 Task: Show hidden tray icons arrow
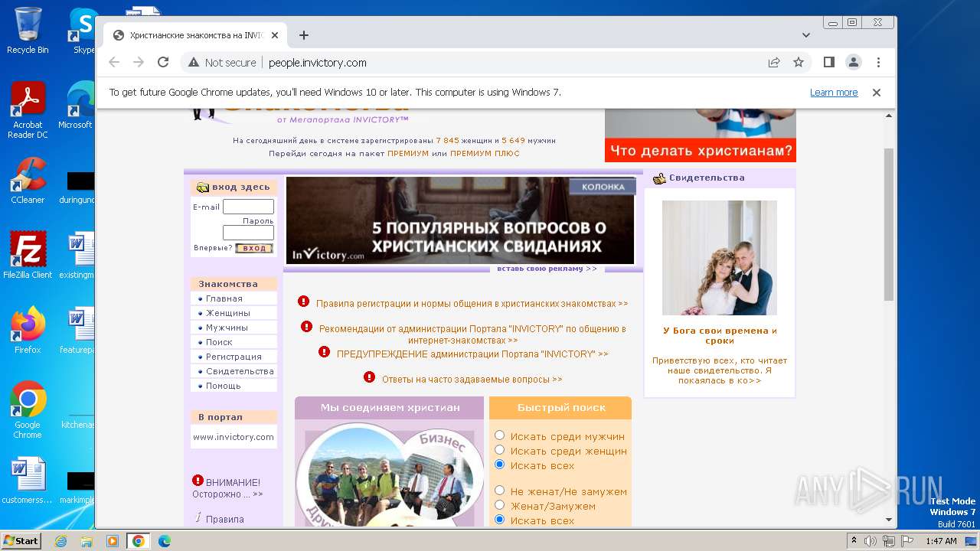(854, 541)
